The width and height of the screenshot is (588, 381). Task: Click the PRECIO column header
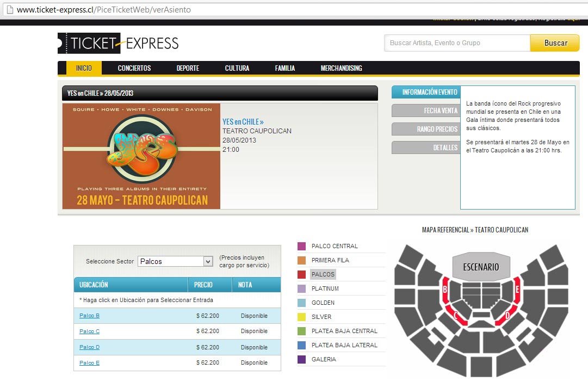[x=210, y=285]
